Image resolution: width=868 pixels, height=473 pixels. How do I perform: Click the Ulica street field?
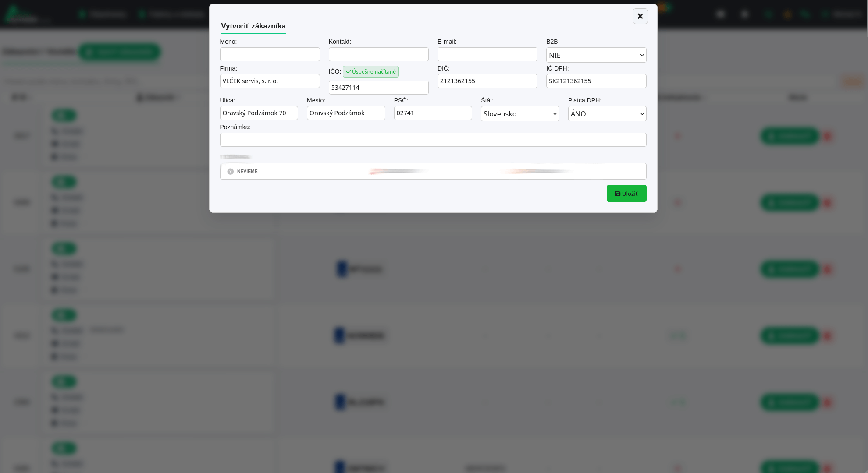(x=259, y=113)
